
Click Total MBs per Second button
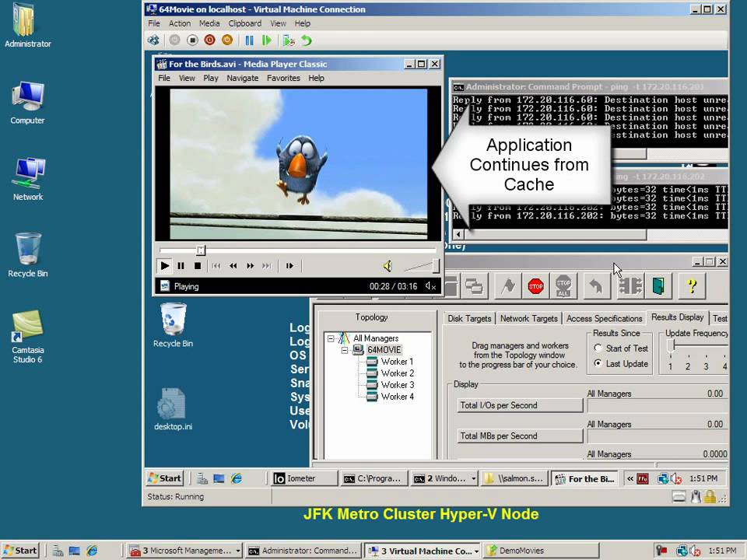pyautogui.click(x=520, y=436)
